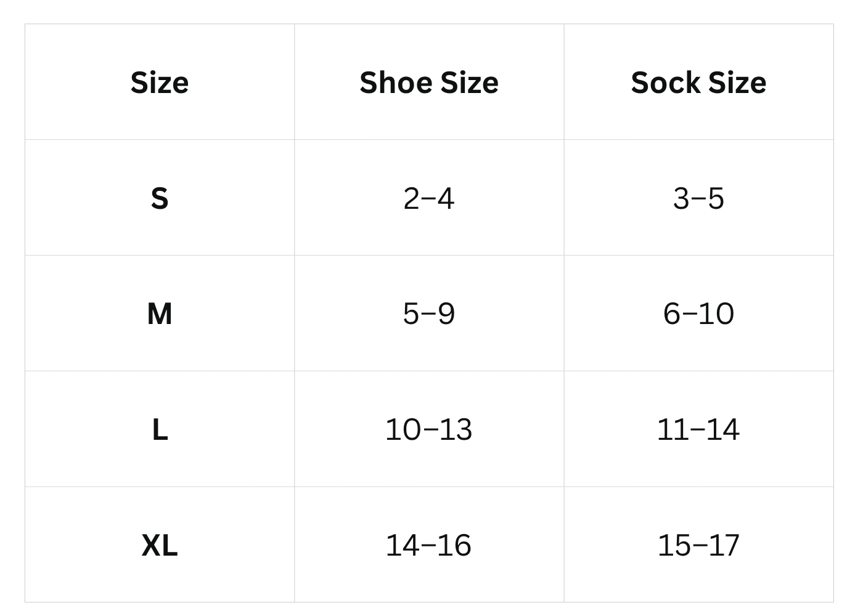
Task: Select the L size row label
Action: pos(160,429)
